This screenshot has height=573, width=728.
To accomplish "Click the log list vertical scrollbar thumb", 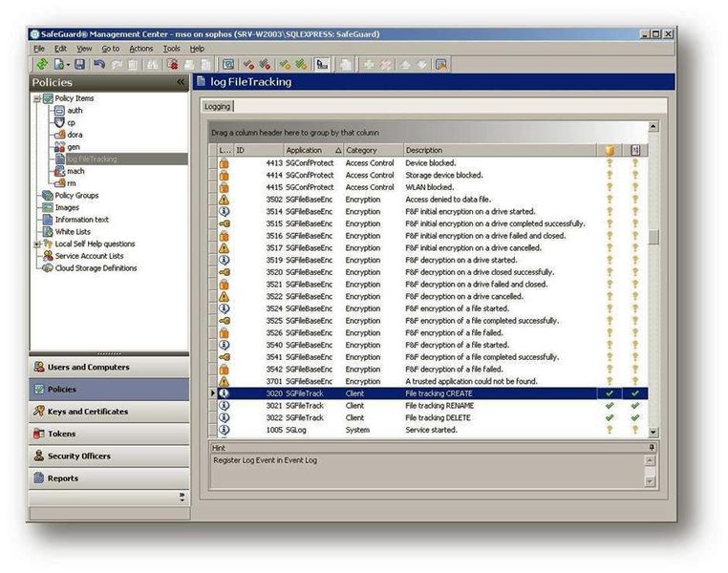I will 653,237.
